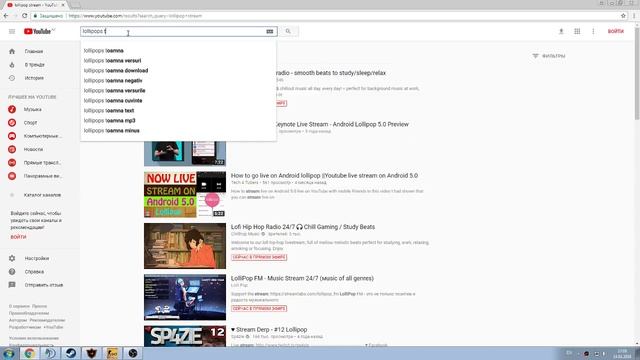
Task: Click the NOW LIVE Android 5.0 thumbnail
Action: (184, 194)
